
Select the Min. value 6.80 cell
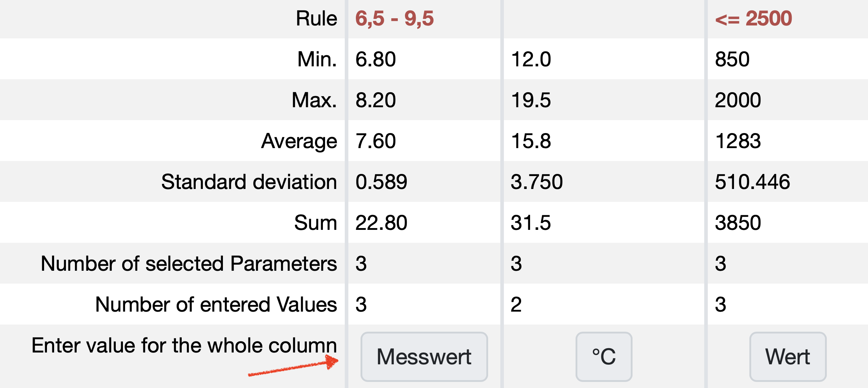click(376, 59)
